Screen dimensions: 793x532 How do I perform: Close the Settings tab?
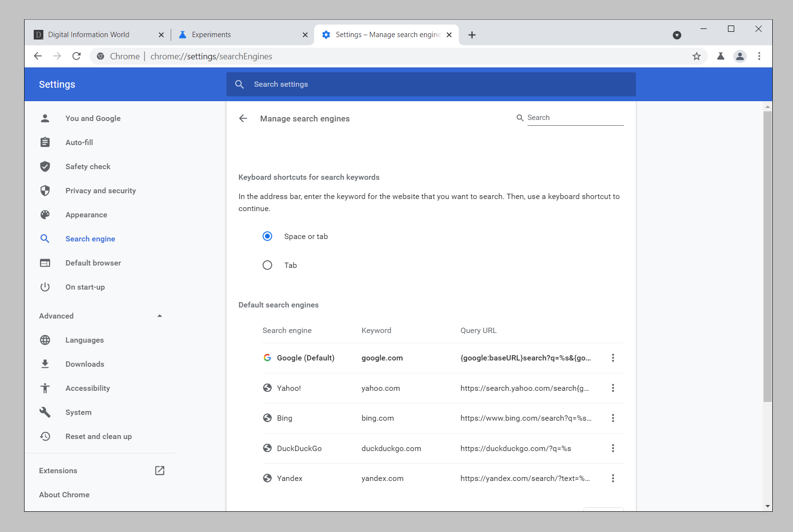[449, 35]
